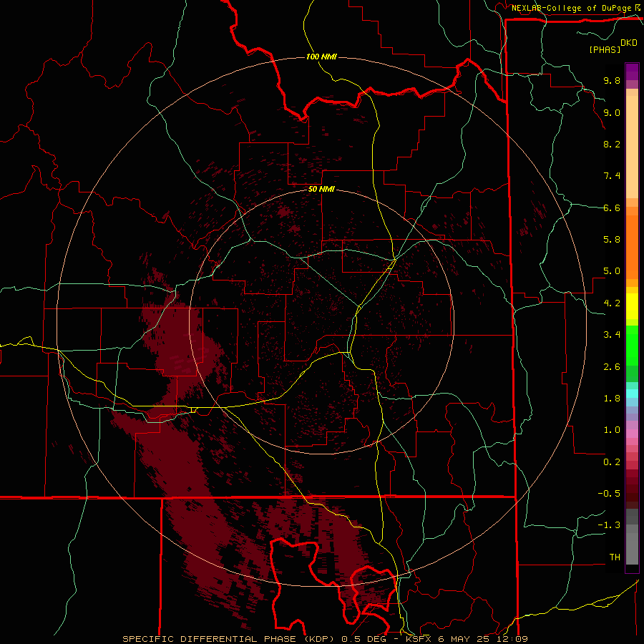This screenshot has height=644, width=644.
Task: Click the cyan segment of the color bar
Action: 632,394
